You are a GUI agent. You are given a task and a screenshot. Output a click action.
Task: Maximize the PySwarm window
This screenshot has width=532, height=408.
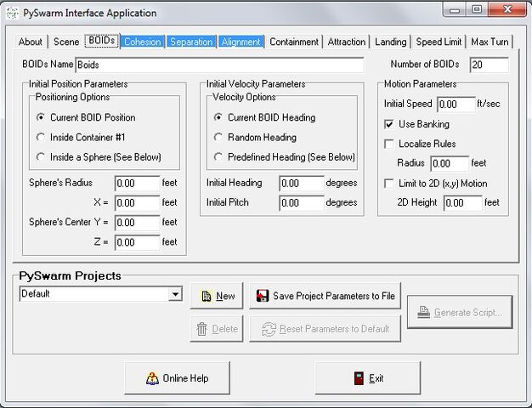coord(477,9)
